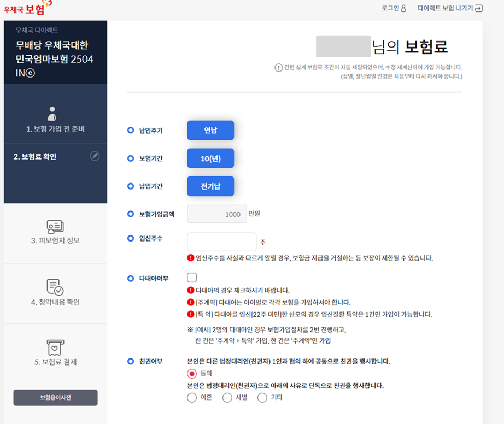Click the 우체국 보험 logo

click(28, 8)
